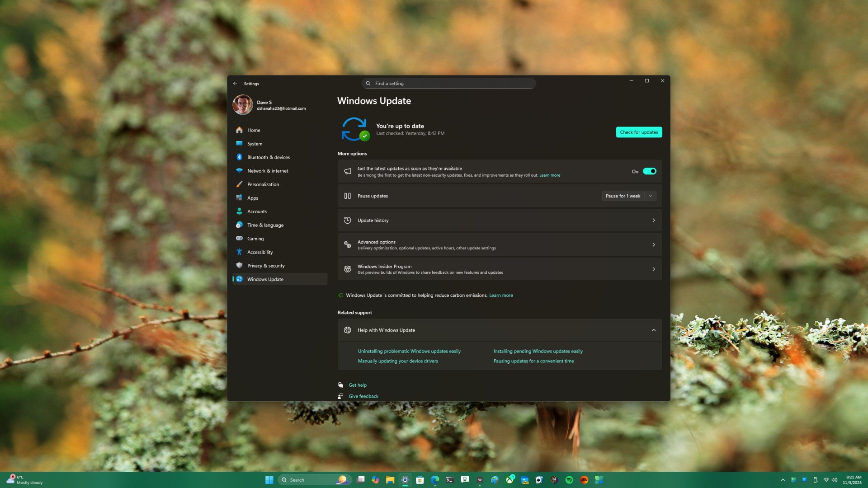
Task: Open the Xbox app from the taskbar
Action: (509, 480)
